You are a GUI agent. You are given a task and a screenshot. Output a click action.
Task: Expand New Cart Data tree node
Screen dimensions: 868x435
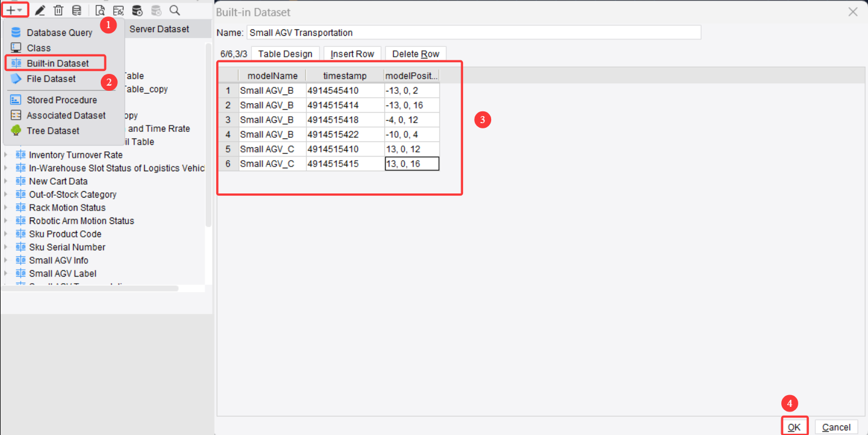tap(6, 181)
